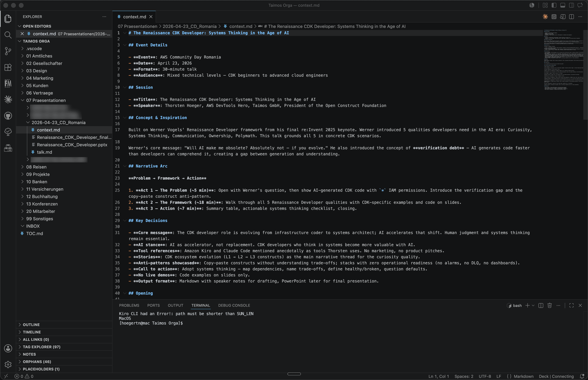Collapse the OPEN EDITORS section
The width and height of the screenshot is (588, 380).
coord(64,26)
